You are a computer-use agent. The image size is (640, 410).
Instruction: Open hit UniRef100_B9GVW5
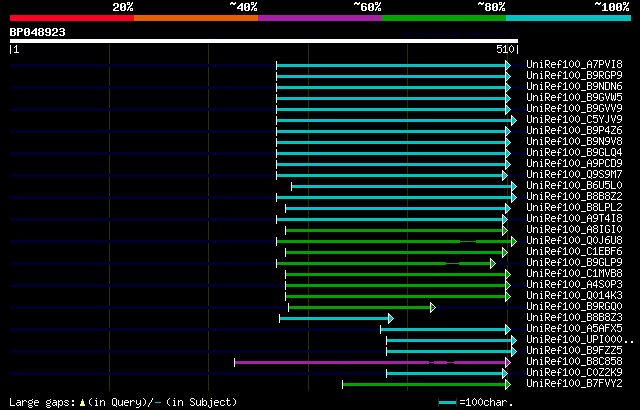pos(574,98)
